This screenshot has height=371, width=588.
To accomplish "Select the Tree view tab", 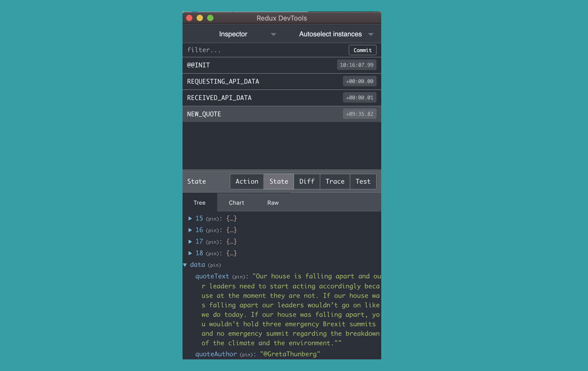I will point(199,203).
